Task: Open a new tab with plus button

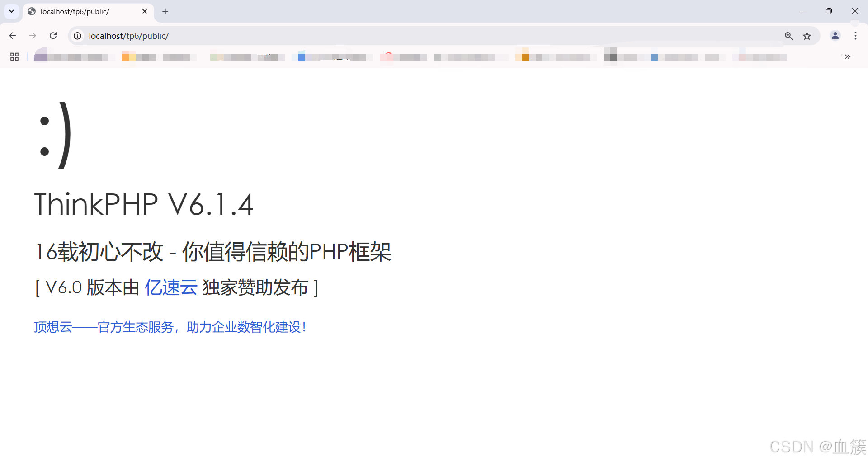Action: tap(165, 11)
